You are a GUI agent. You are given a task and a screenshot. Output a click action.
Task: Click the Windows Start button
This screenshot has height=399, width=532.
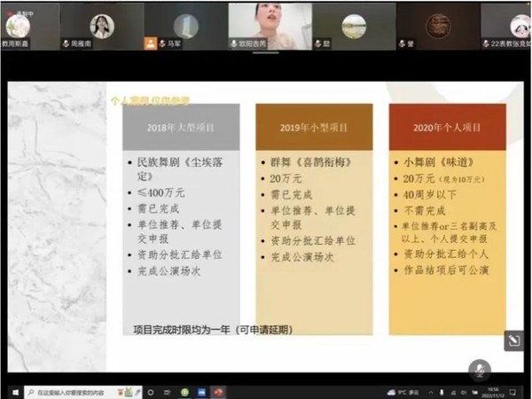15,391
